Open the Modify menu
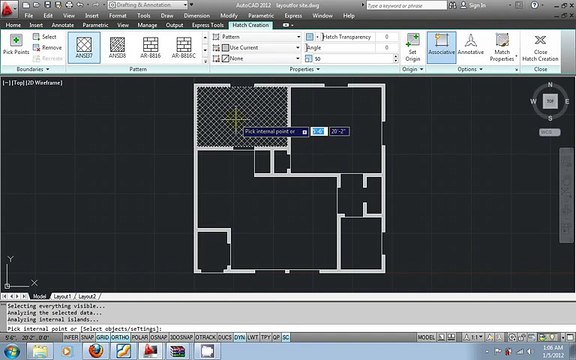This screenshot has height=360, width=576. click(229, 16)
